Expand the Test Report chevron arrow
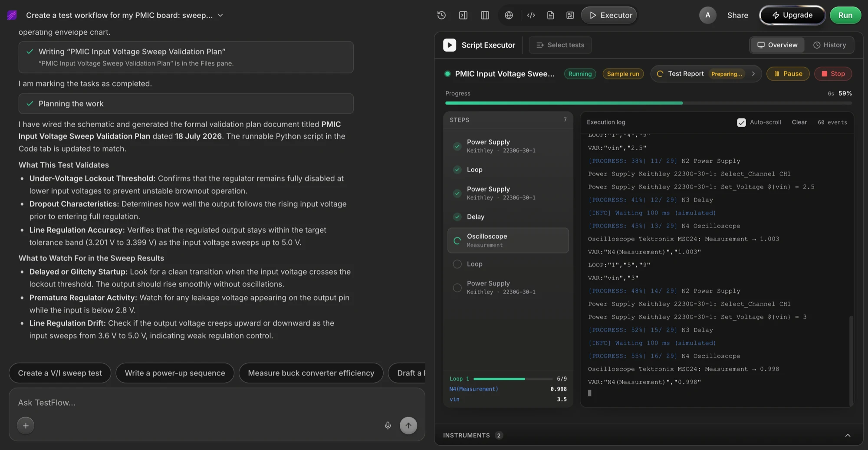 click(x=753, y=74)
